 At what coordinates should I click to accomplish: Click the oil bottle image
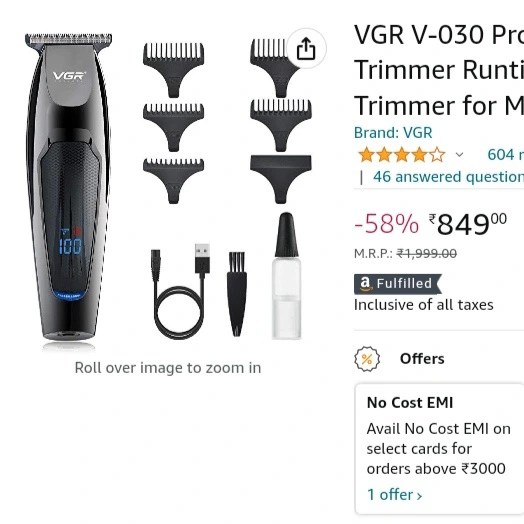[286, 276]
